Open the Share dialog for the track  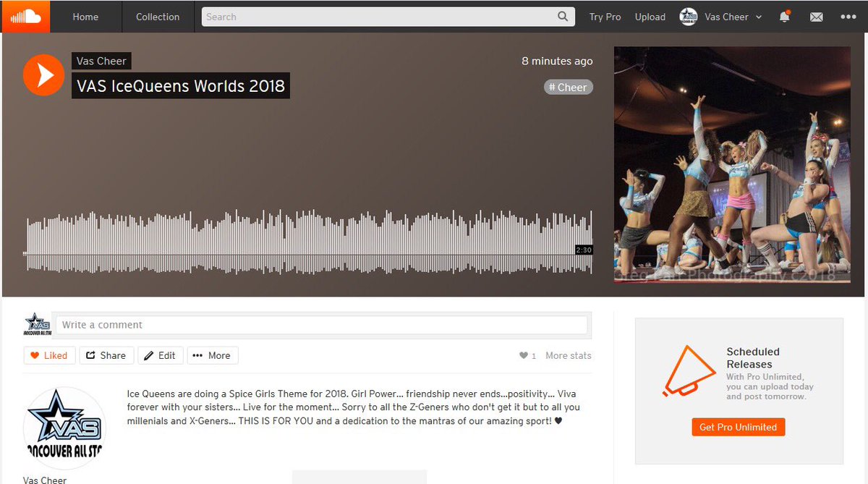pos(106,355)
